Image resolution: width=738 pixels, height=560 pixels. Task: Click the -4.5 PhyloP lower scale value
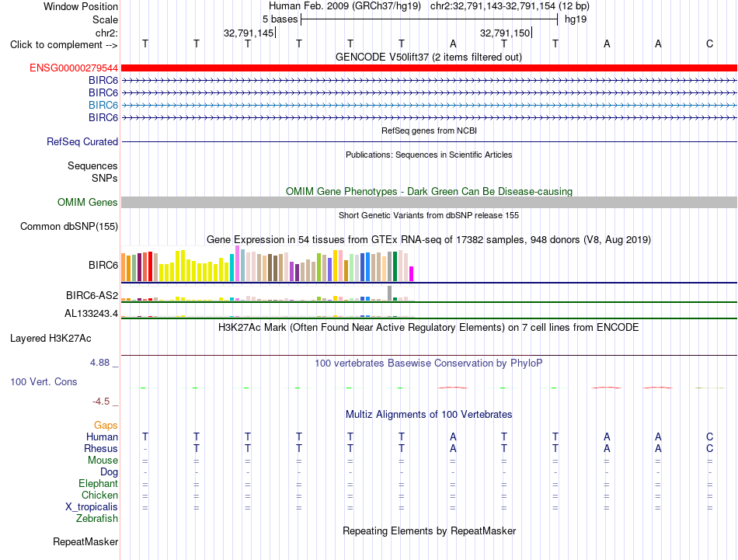101,402
